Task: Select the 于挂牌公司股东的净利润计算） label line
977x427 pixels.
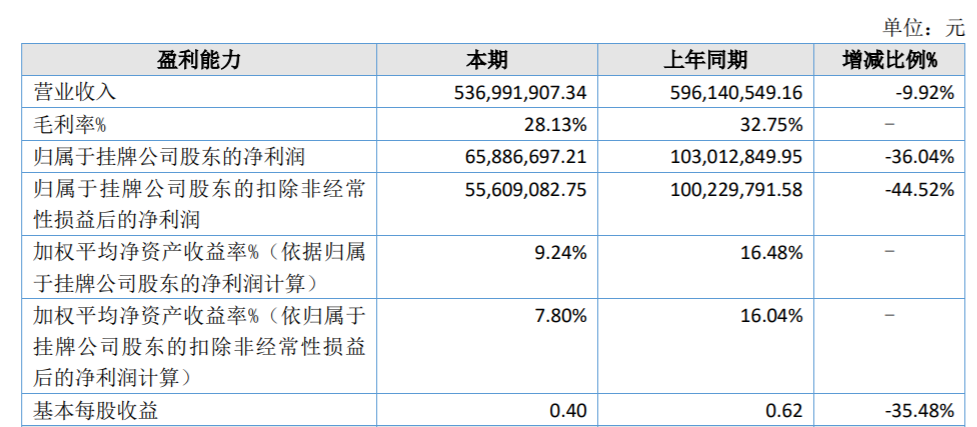Action: (177, 284)
